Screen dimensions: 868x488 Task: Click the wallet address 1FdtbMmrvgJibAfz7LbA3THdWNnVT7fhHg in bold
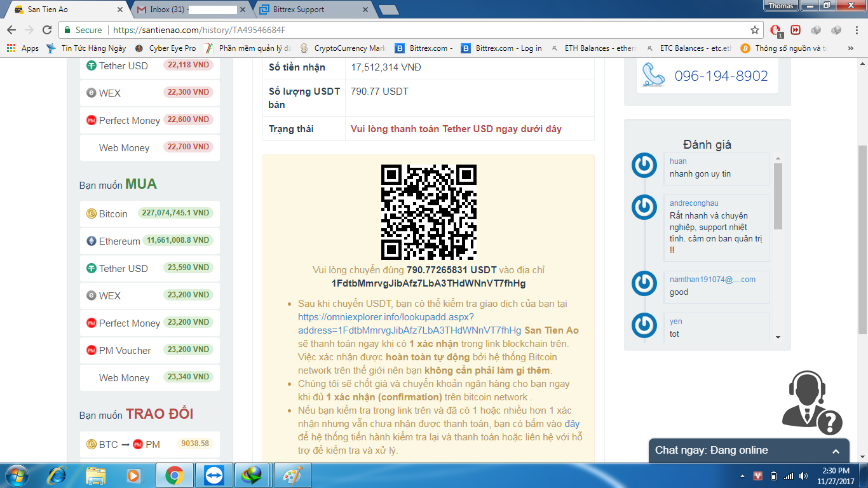click(429, 283)
